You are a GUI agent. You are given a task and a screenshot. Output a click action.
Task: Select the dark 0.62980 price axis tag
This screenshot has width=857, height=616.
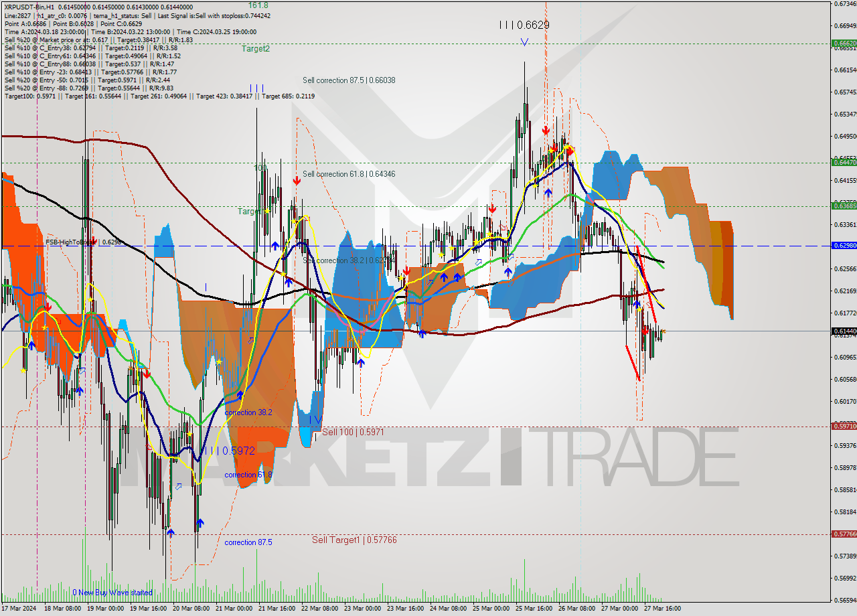(844, 245)
